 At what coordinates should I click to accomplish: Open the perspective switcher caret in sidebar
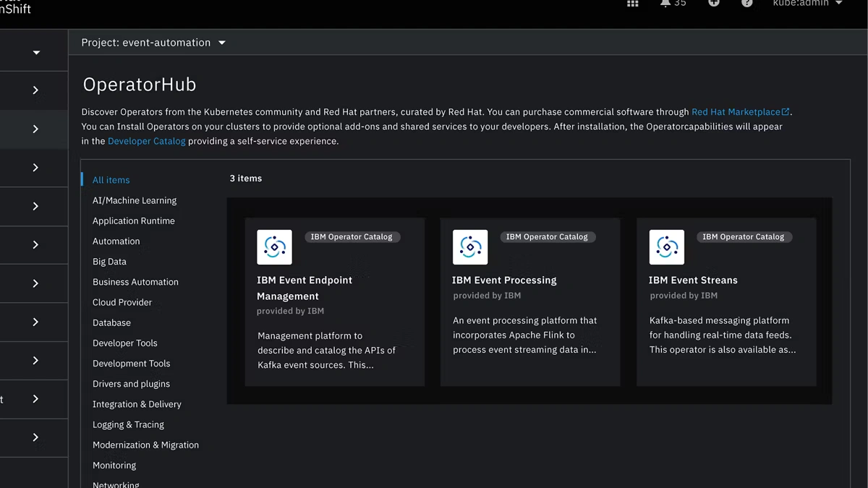coord(36,53)
